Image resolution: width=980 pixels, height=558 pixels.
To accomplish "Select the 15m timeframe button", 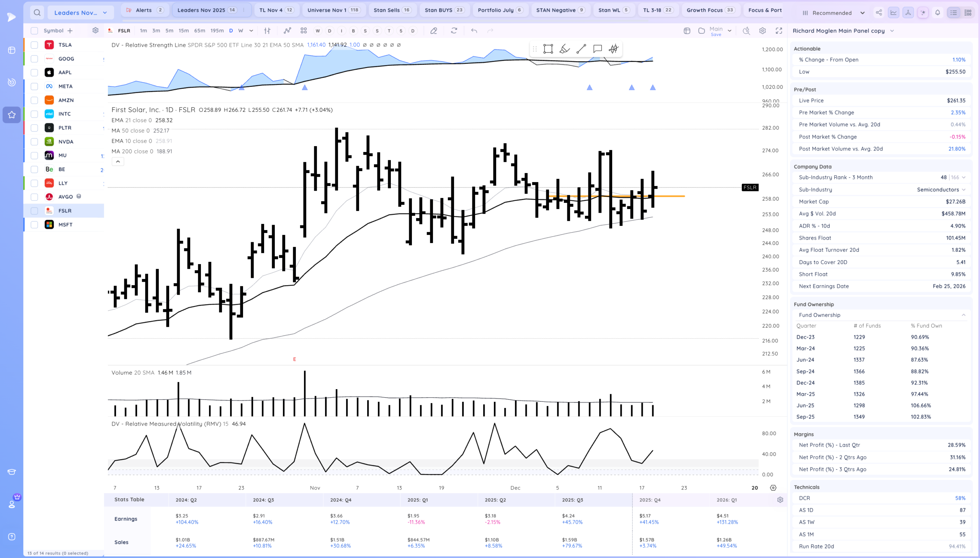I will tap(184, 31).
